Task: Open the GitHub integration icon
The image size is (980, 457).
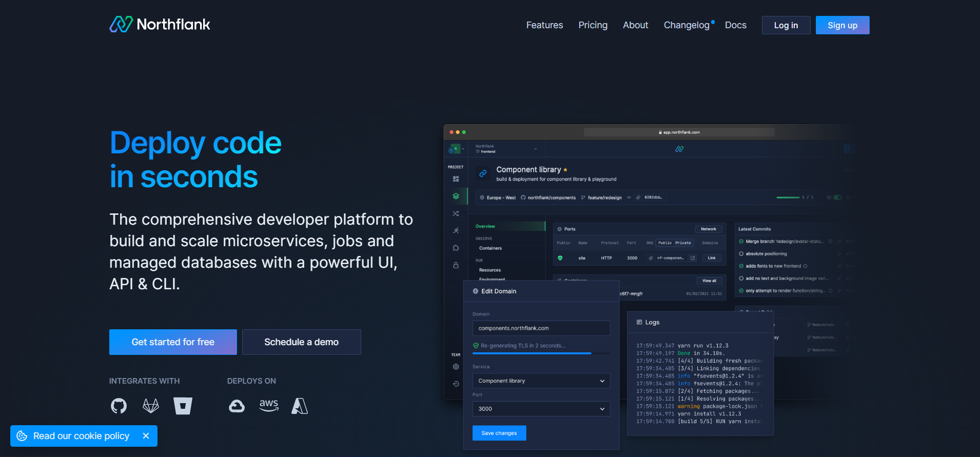Action: (x=119, y=406)
